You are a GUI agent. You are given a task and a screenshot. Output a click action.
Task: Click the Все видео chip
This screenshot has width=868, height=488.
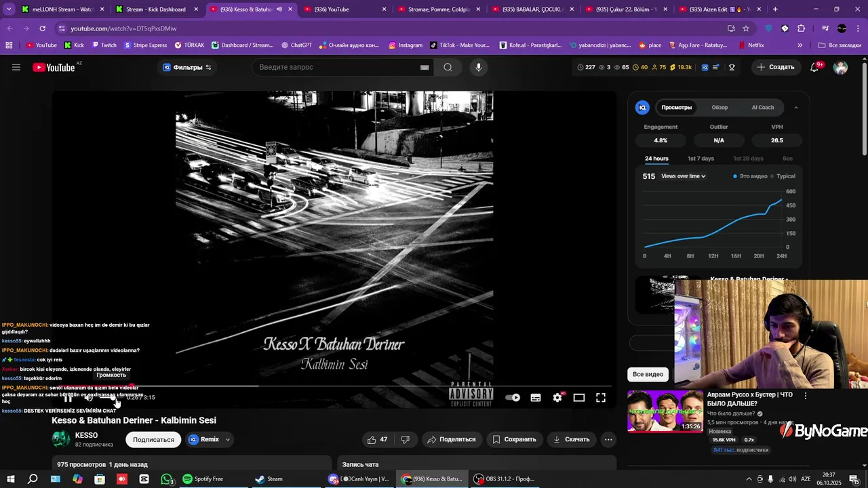[648, 374]
